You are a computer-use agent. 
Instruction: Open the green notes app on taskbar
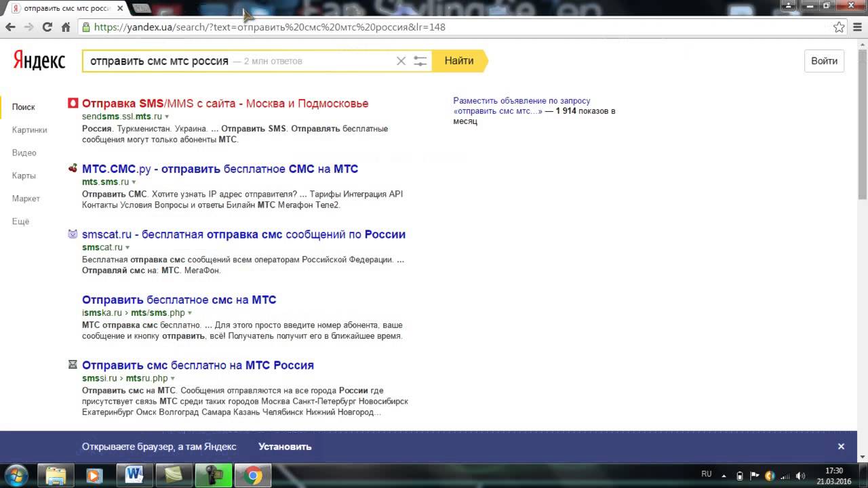pyautogui.click(x=174, y=476)
